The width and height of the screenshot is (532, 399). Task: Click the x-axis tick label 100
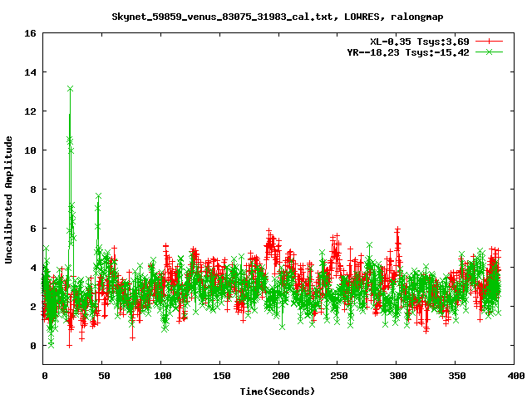pyautogui.click(x=163, y=376)
